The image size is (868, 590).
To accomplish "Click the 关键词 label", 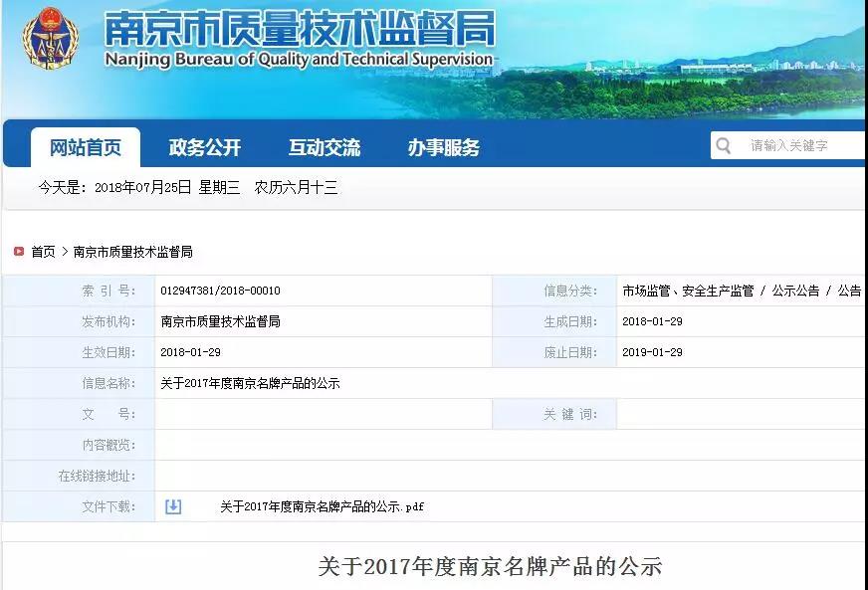I will (570, 414).
